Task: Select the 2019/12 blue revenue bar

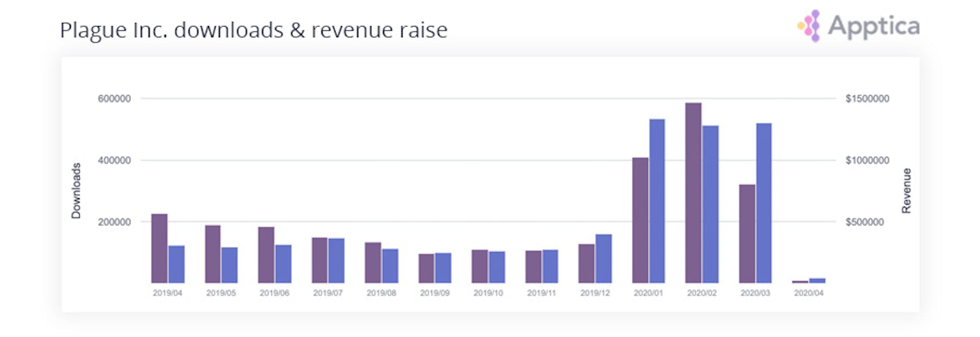Action: pyautogui.click(x=603, y=258)
